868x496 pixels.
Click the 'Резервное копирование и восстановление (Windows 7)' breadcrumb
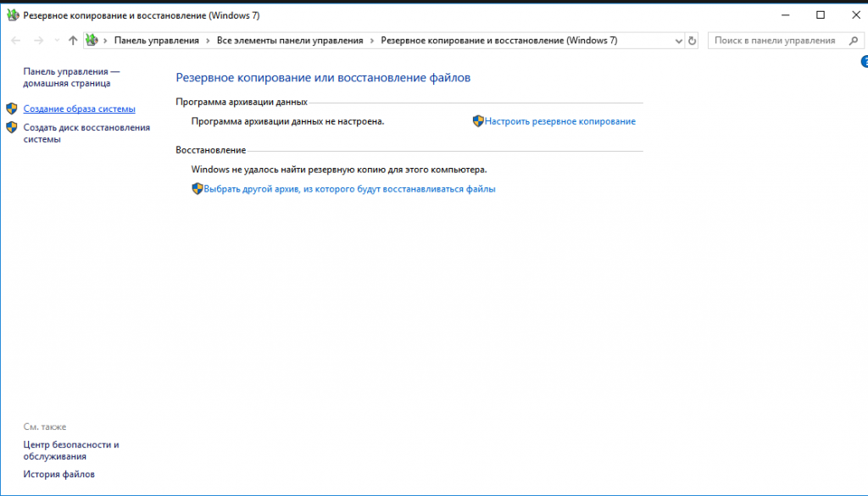point(498,41)
